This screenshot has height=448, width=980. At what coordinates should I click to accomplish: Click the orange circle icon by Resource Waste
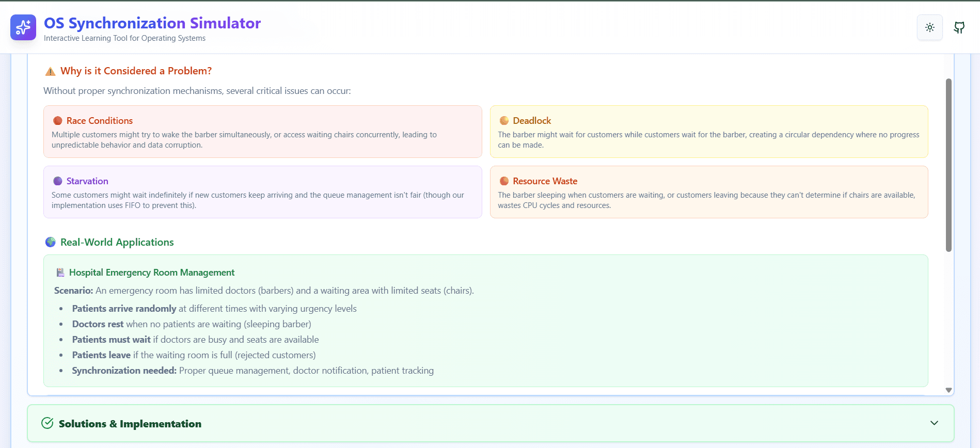tap(504, 181)
